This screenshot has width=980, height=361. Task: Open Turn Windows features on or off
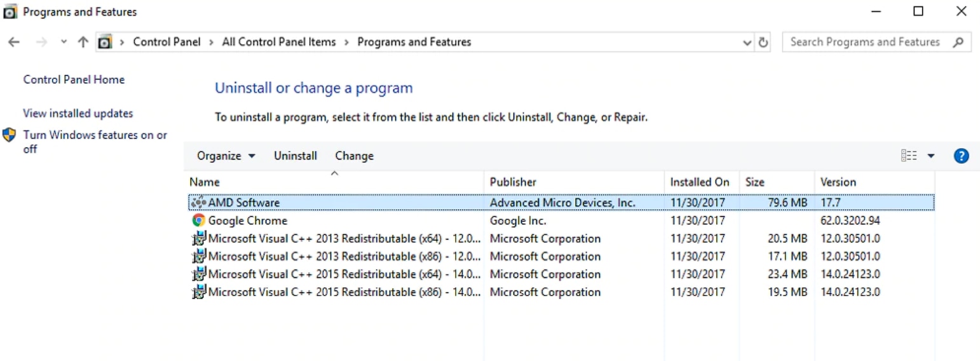[95, 142]
